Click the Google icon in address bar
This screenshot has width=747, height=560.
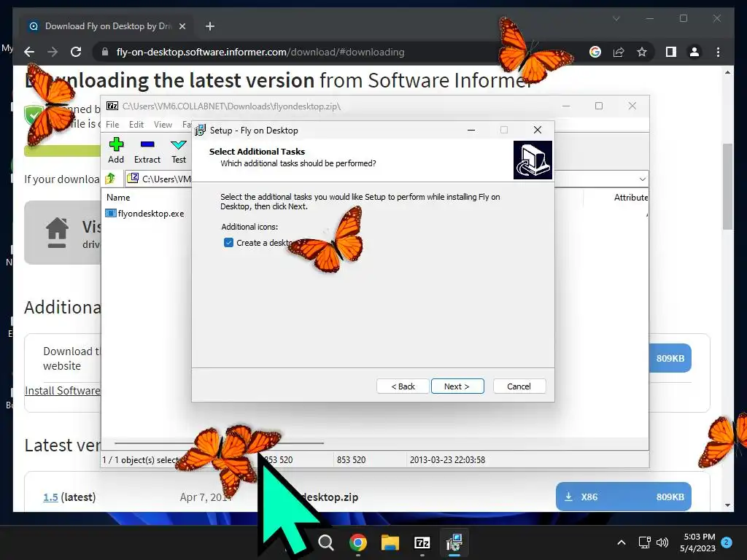pos(595,52)
